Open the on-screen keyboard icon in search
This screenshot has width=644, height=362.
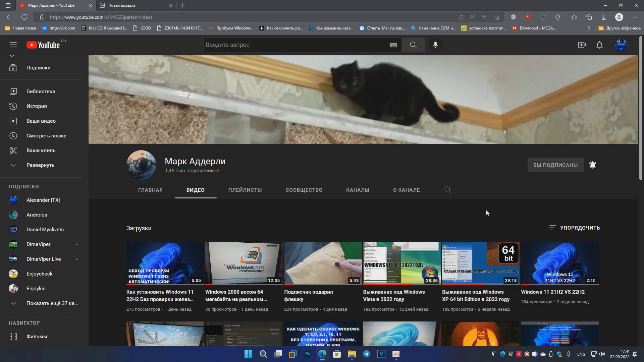(393, 45)
